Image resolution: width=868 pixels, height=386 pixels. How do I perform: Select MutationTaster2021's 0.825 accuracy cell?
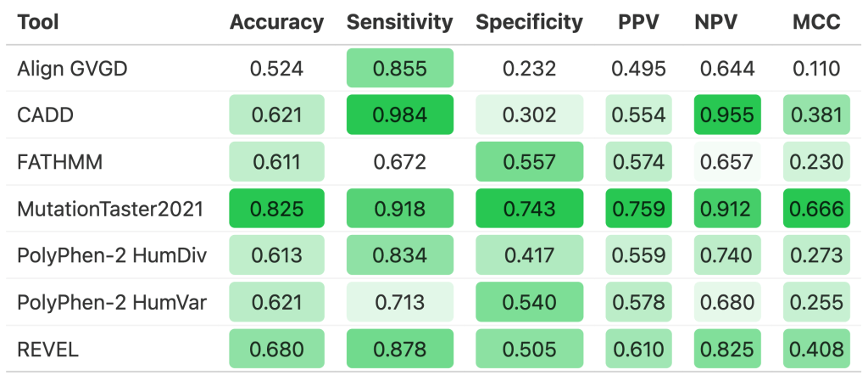pyautogui.click(x=276, y=209)
